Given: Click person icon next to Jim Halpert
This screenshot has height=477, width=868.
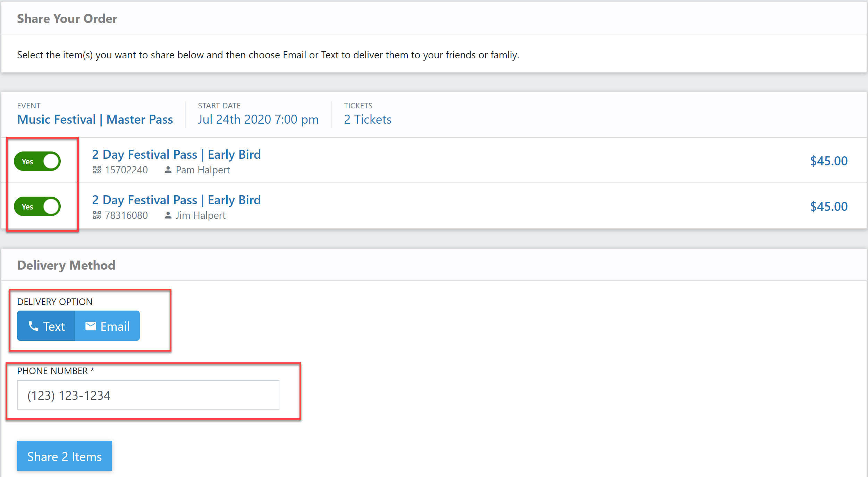Looking at the screenshot, I should pos(168,215).
